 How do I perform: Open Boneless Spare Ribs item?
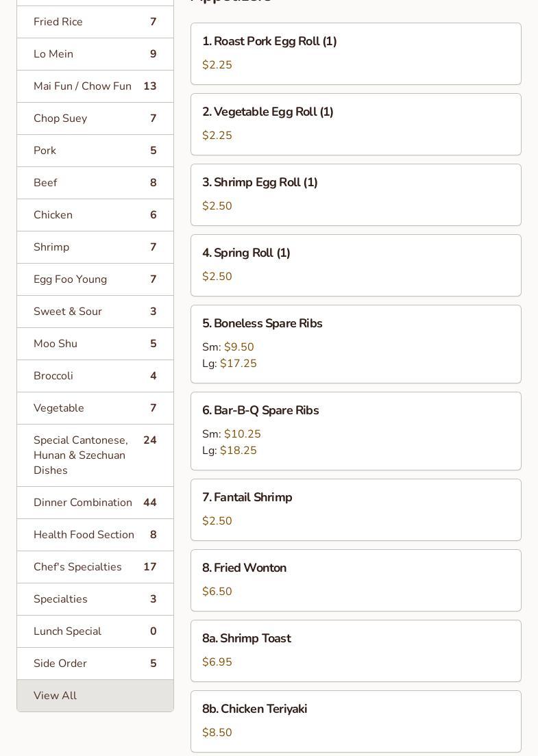356,344
